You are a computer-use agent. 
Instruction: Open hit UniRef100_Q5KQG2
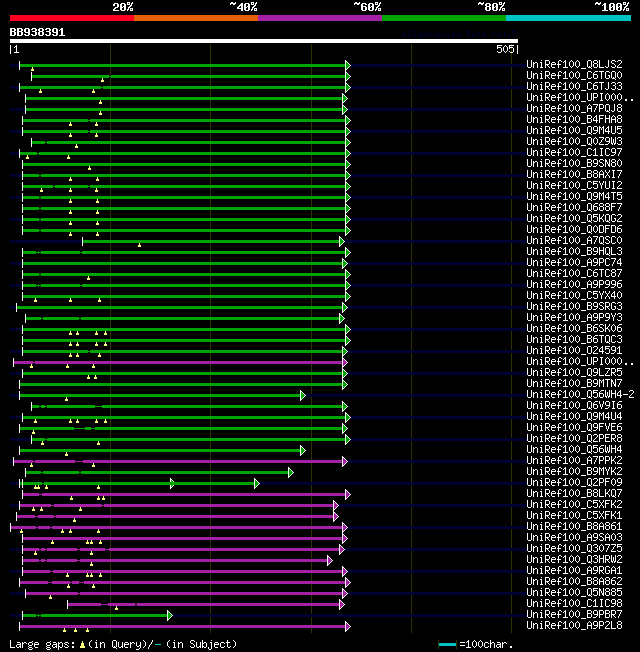pyautogui.click(x=574, y=218)
